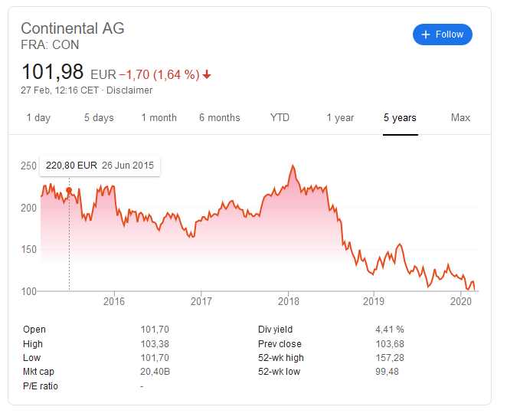Select the 1 year range tab
Viewport: 507px width, 420px height.
pyautogui.click(x=340, y=118)
